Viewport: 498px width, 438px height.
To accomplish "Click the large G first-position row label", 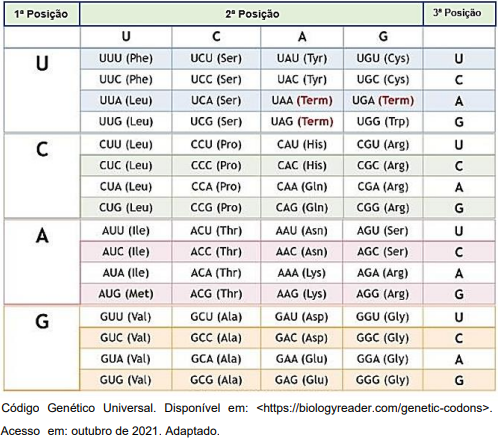I will [42, 322].
